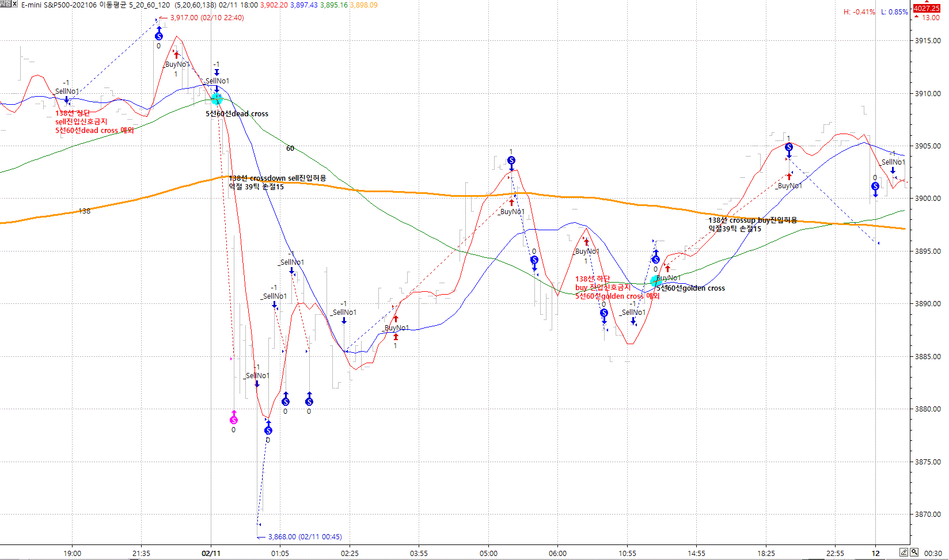This screenshot has width=949, height=560.
Task: Click the 00:30 remaining time indicator
Action: pyautogui.click(x=933, y=553)
